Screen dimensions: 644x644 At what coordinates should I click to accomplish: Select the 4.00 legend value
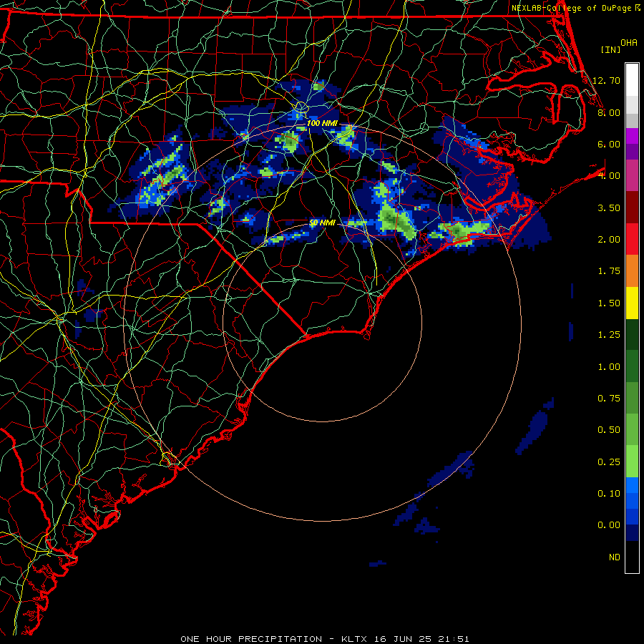[x=609, y=176]
